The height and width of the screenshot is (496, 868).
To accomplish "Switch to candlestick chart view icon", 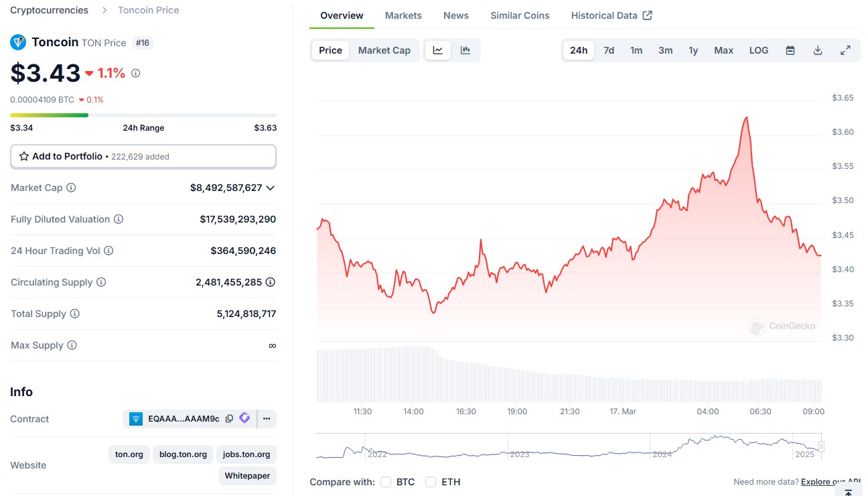I will click(465, 50).
